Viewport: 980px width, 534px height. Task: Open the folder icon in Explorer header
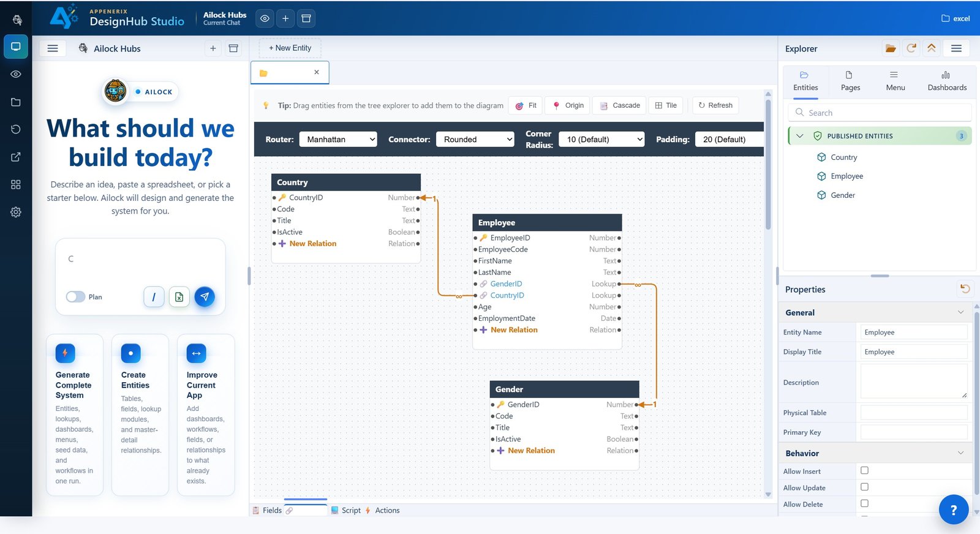coord(891,48)
